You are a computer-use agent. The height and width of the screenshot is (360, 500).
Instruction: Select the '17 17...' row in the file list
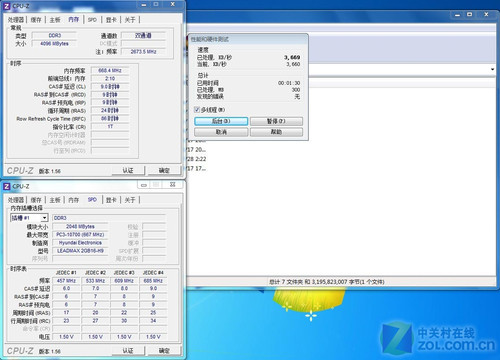197,168
